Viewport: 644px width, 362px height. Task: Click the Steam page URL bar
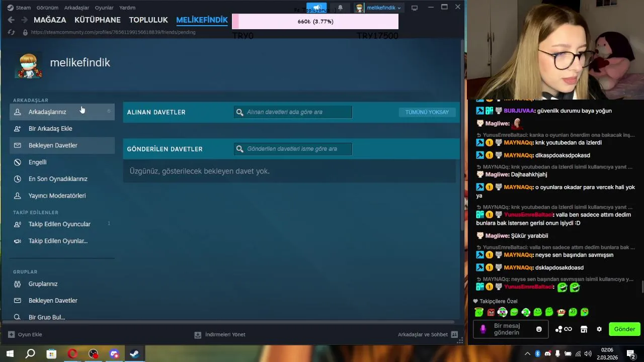[113, 32]
